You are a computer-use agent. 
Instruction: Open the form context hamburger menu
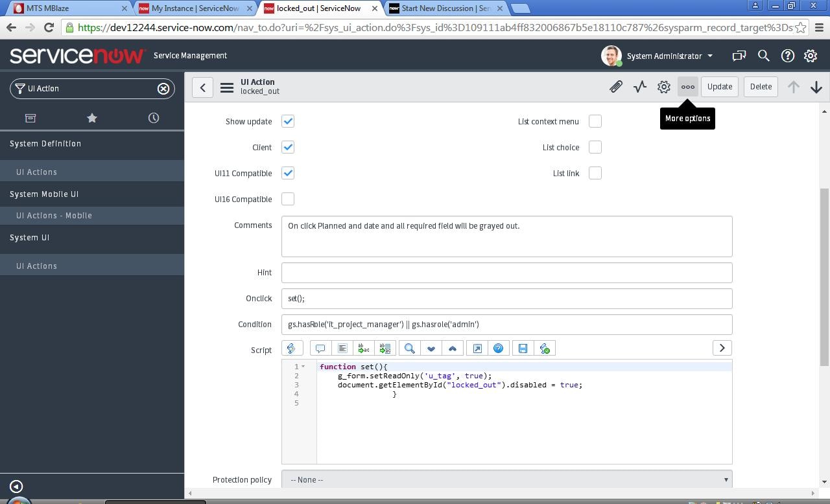[227, 87]
